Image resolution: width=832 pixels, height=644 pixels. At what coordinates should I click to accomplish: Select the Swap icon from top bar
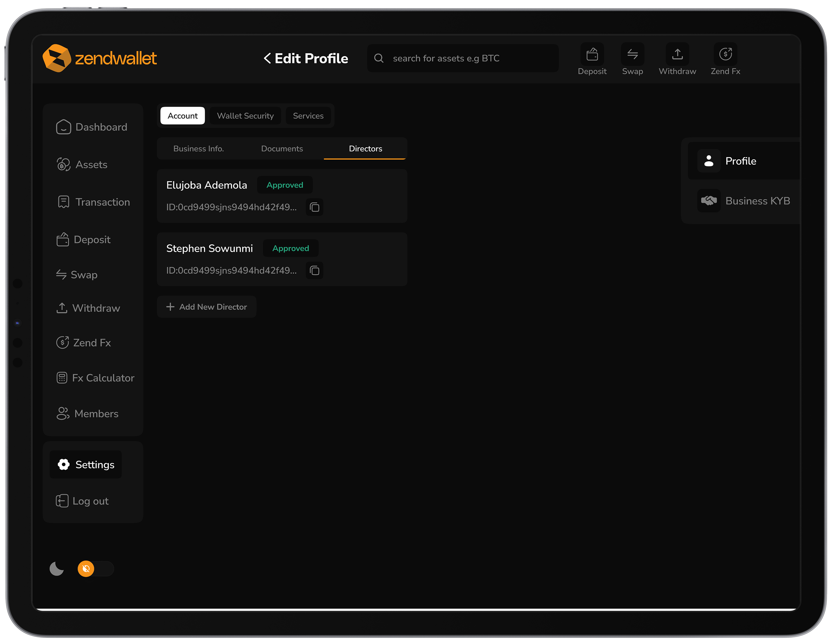(632, 59)
